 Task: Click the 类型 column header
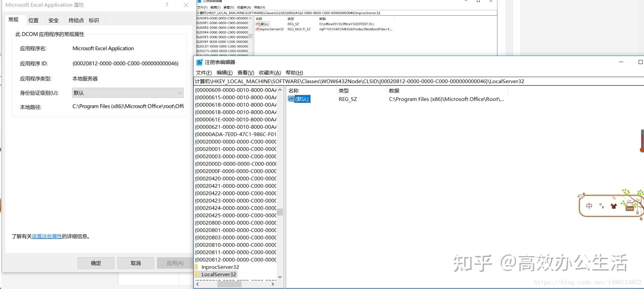(362, 91)
